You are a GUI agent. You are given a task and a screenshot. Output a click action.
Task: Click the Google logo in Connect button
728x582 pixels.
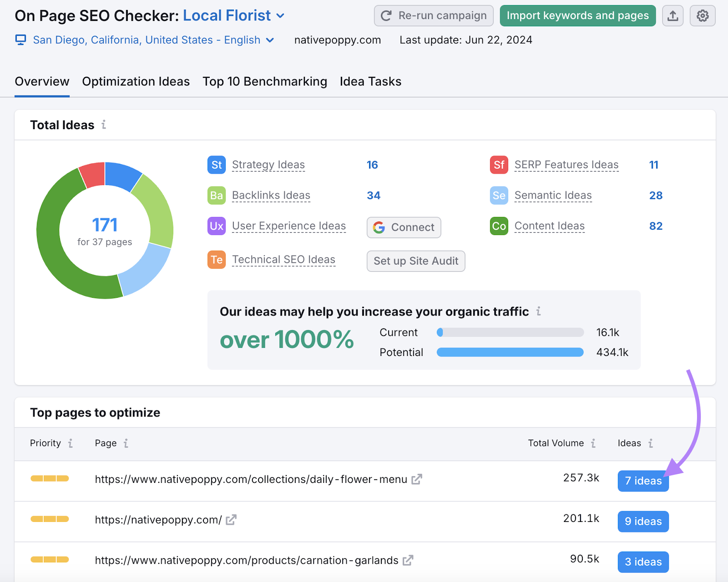pyautogui.click(x=379, y=227)
